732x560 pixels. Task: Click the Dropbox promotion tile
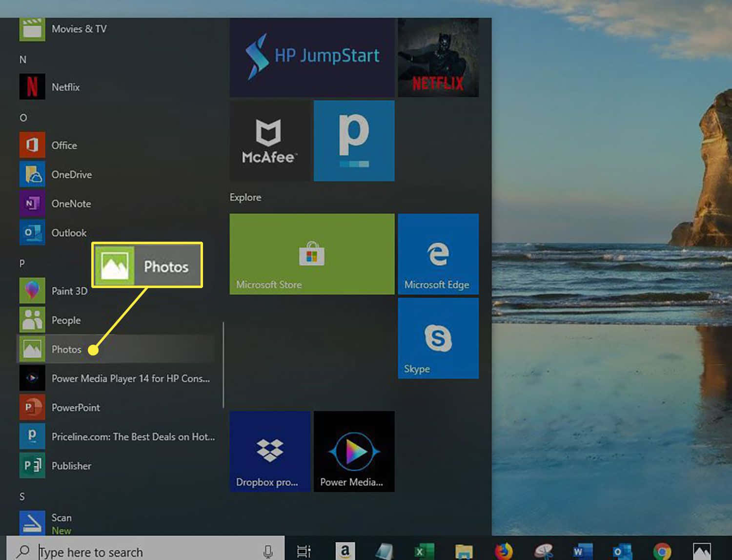point(270,451)
